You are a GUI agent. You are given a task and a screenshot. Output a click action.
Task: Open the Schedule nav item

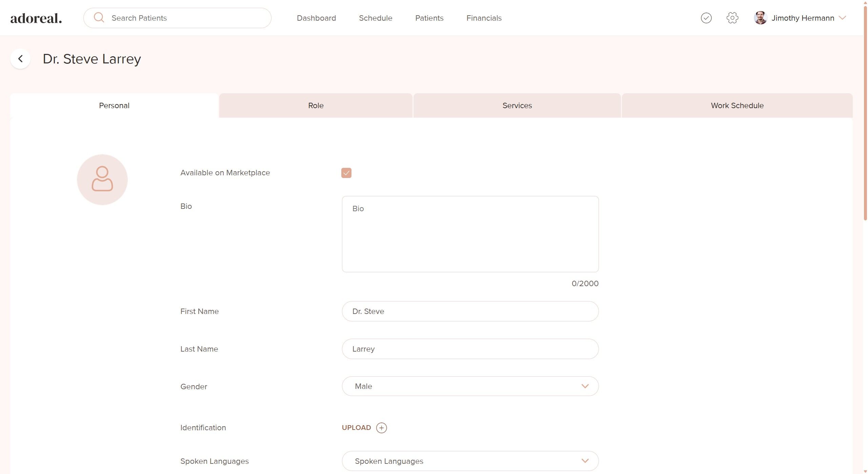point(375,18)
